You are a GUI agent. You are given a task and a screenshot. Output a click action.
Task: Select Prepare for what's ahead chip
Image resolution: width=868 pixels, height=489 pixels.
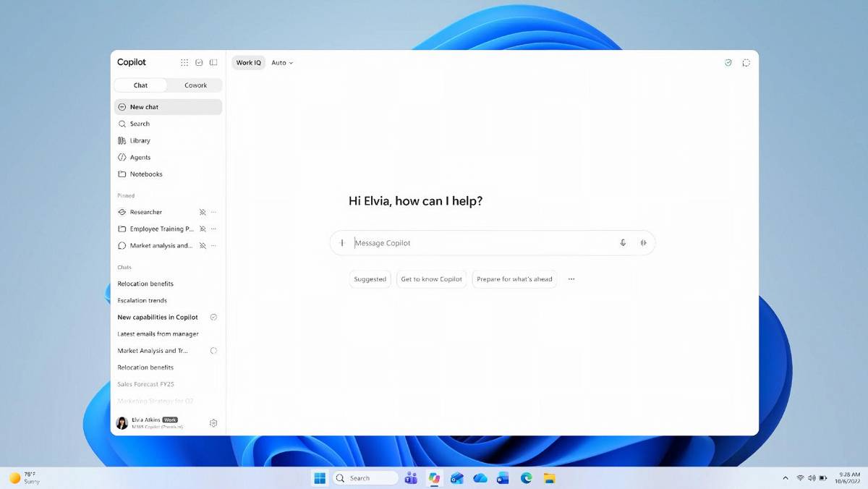(x=514, y=279)
